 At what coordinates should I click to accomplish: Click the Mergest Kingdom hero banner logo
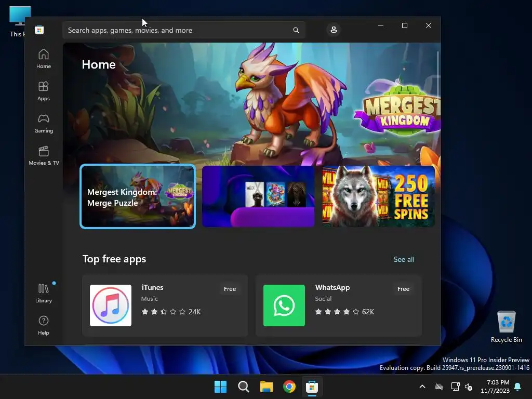coord(397,109)
